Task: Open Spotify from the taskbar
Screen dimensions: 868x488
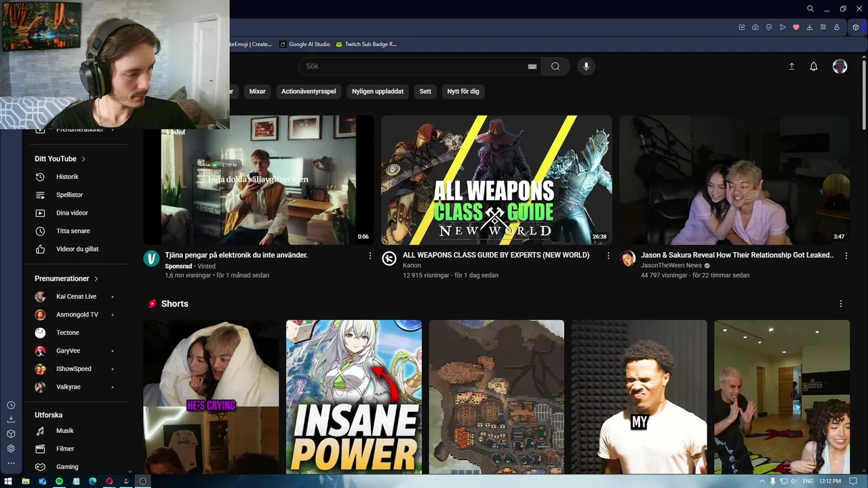Action: coord(59,481)
